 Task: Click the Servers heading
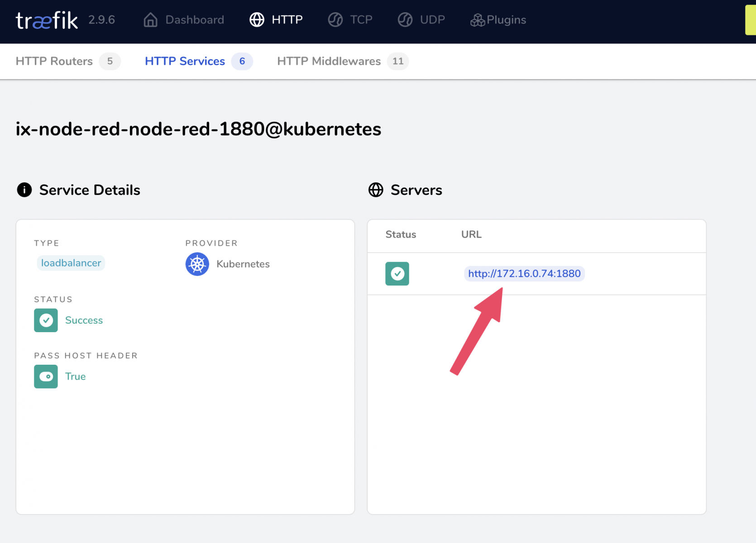416,190
